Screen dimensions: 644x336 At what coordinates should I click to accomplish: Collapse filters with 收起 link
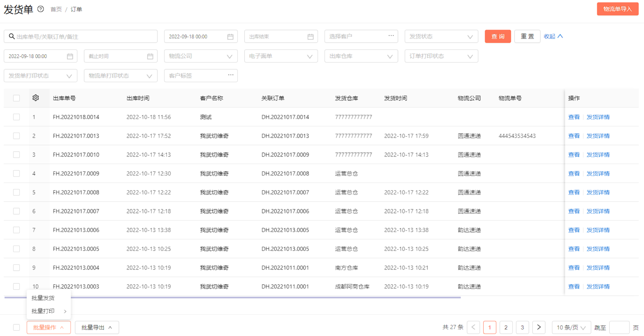[553, 36]
